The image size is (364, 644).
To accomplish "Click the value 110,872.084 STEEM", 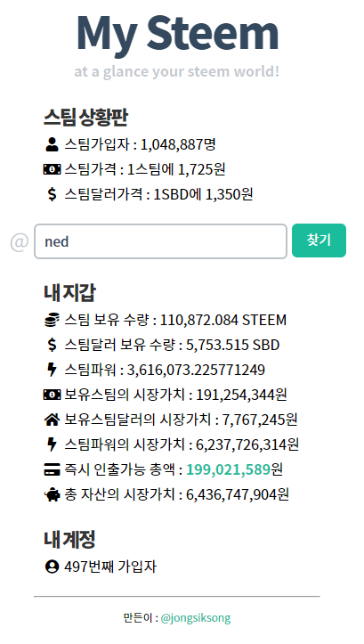I will coord(223,320).
